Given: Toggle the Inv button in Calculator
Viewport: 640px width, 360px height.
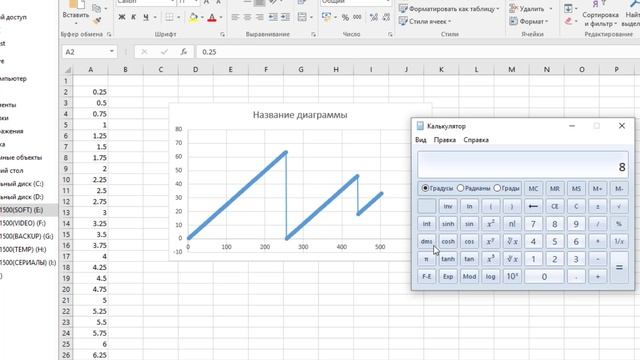Looking at the screenshot, I should pyautogui.click(x=448, y=206).
